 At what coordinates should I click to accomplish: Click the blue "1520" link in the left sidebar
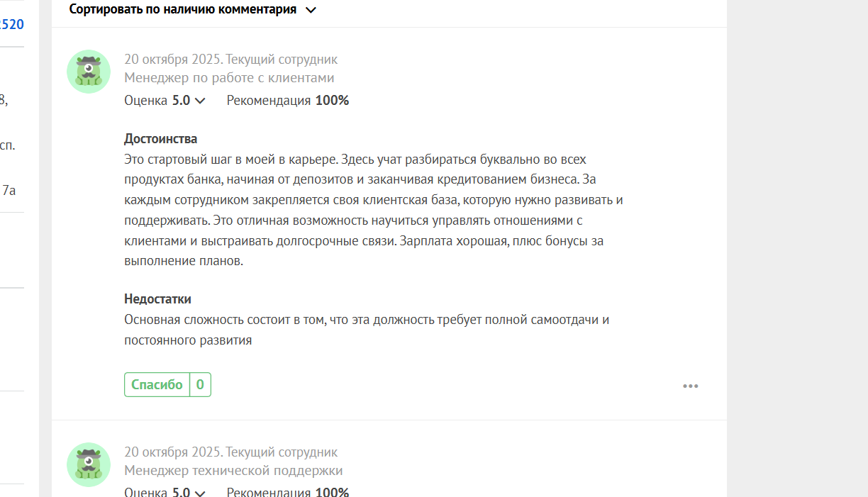coord(11,25)
